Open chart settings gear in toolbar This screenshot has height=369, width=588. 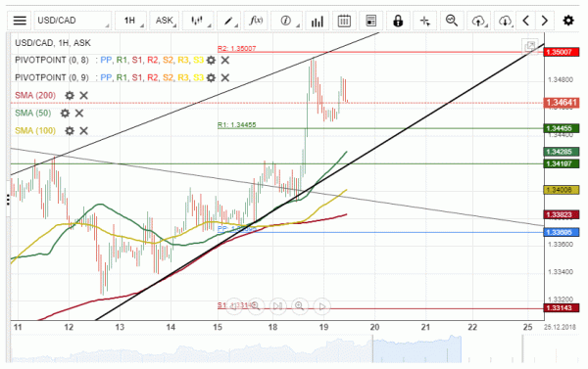tap(568, 21)
